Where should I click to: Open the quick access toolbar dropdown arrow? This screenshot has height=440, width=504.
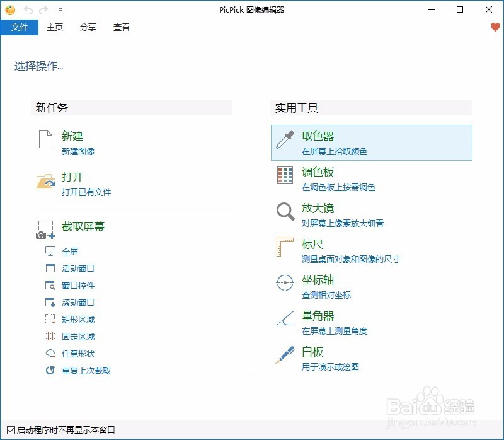click(x=60, y=10)
